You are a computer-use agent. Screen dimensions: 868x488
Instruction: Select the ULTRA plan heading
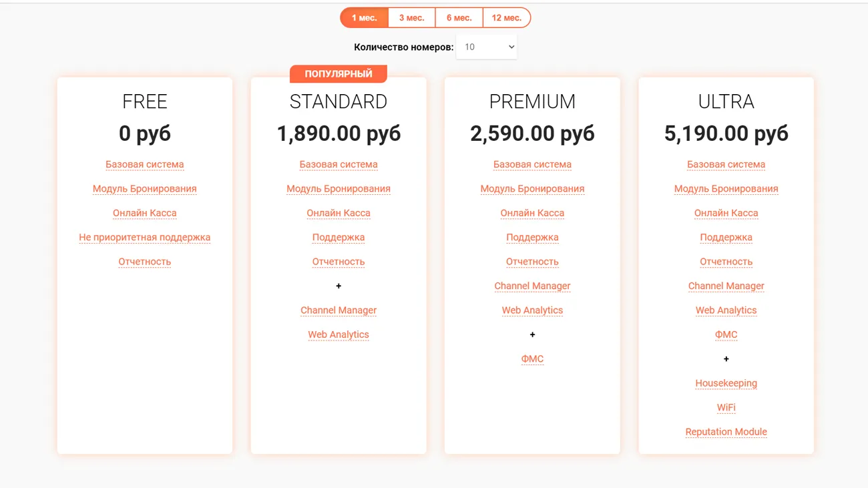click(x=726, y=101)
